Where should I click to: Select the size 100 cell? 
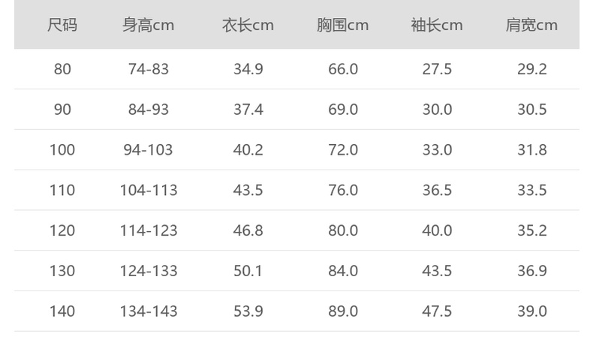(x=62, y=150)
